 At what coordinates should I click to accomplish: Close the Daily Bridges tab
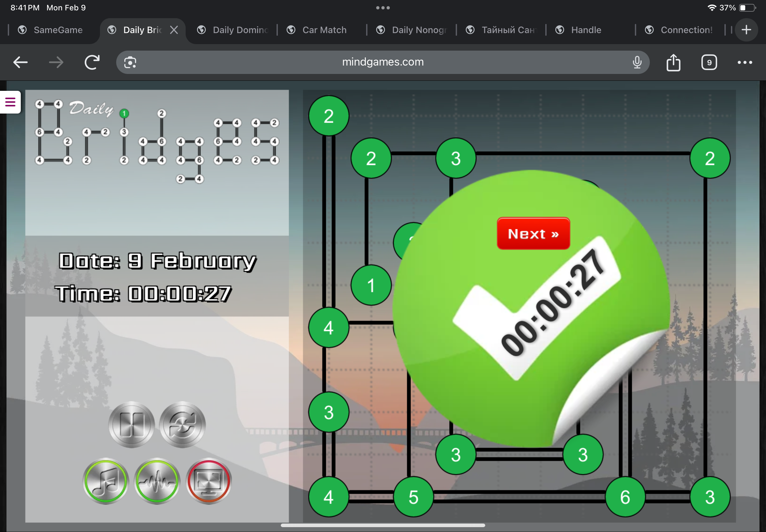[x=174, y=30]
